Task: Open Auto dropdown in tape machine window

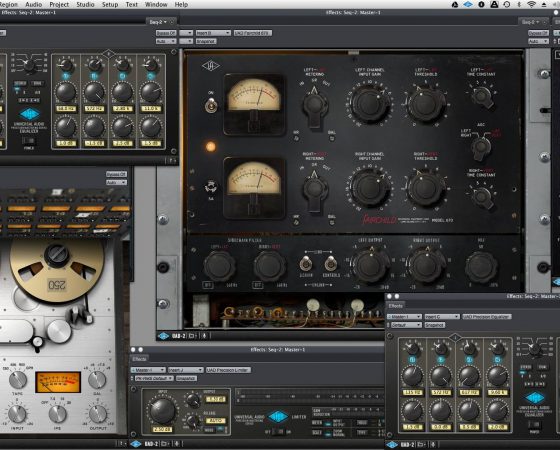Action: (116, 182)
